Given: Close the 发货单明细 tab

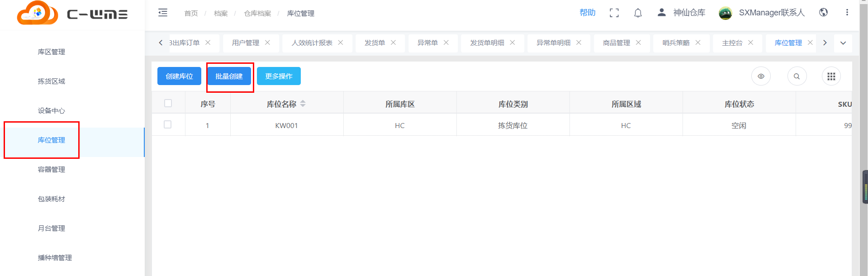Looking at the screenshot, I should (x=512, y=43).
